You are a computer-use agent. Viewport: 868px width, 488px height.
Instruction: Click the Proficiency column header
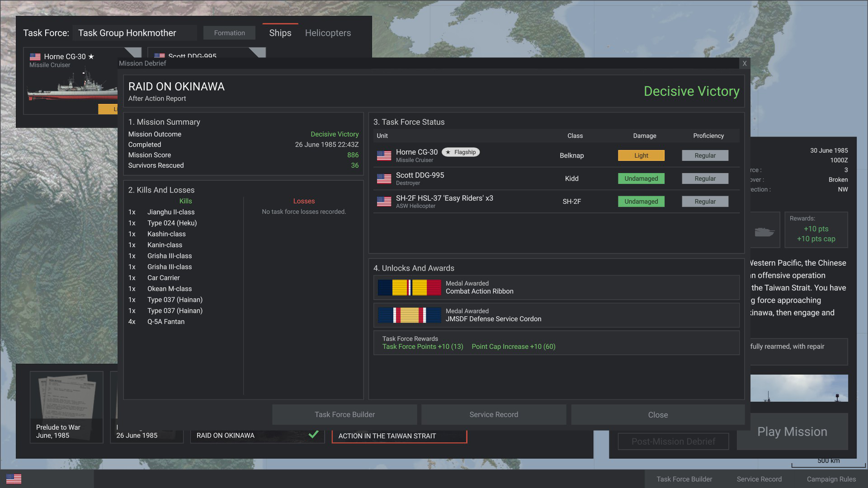coord(708,136)
